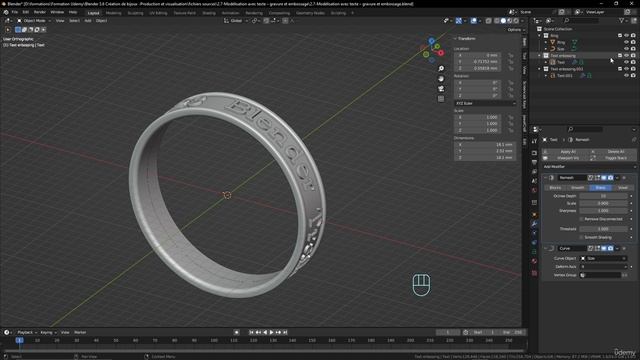This screenshot has width=640, height=360.
Task: Click the zoom magnifier icon in the viewport
Action: (x=441, y=69)
